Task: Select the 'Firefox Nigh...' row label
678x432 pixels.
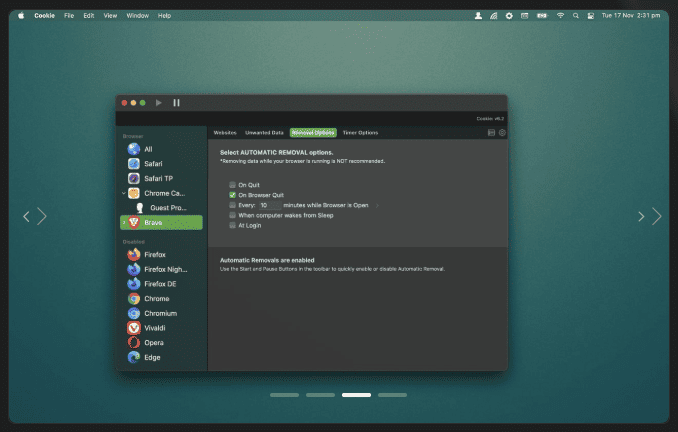Action: [x=166, y=269]
